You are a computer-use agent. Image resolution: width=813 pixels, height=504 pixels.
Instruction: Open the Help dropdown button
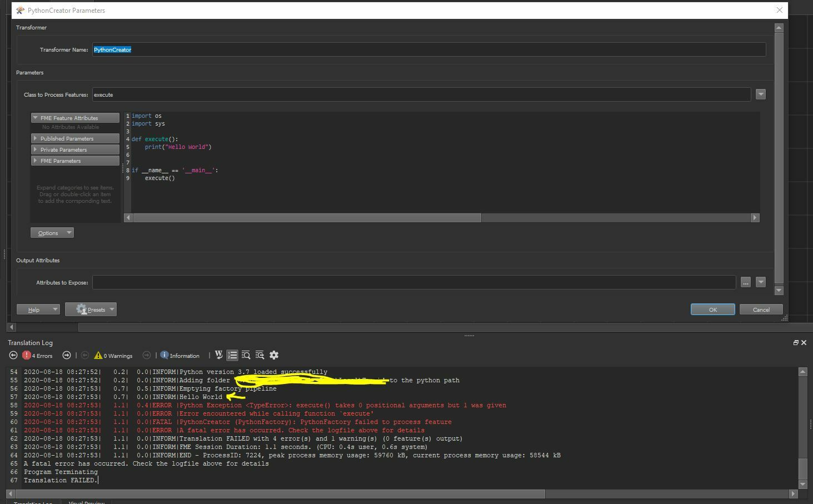(x=38, y=310)
